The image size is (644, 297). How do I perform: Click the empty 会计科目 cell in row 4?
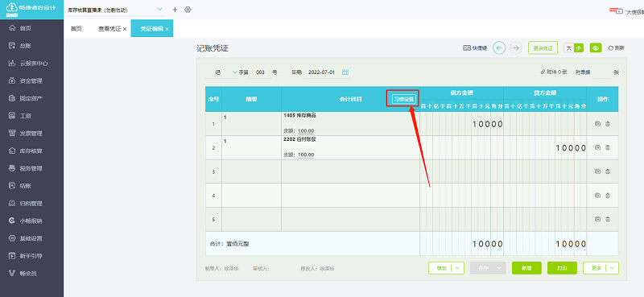(x=350, y=195)
